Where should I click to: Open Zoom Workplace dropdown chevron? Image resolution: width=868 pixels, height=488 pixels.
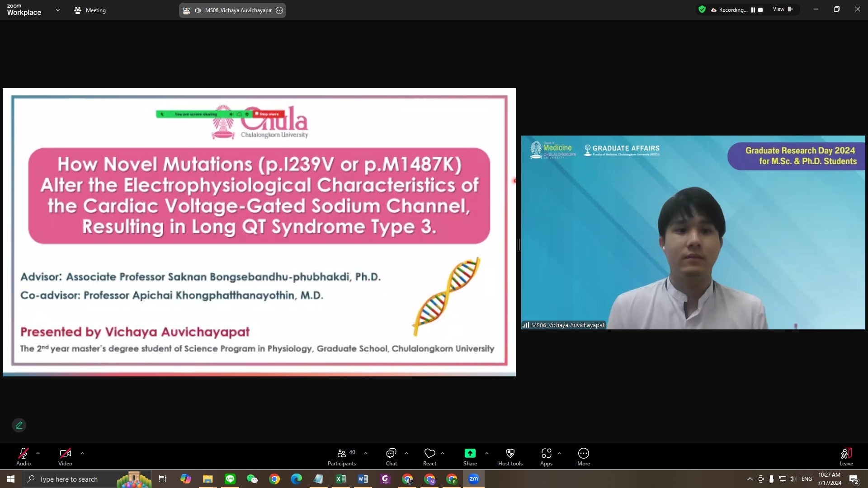click(x=58, y=10)
